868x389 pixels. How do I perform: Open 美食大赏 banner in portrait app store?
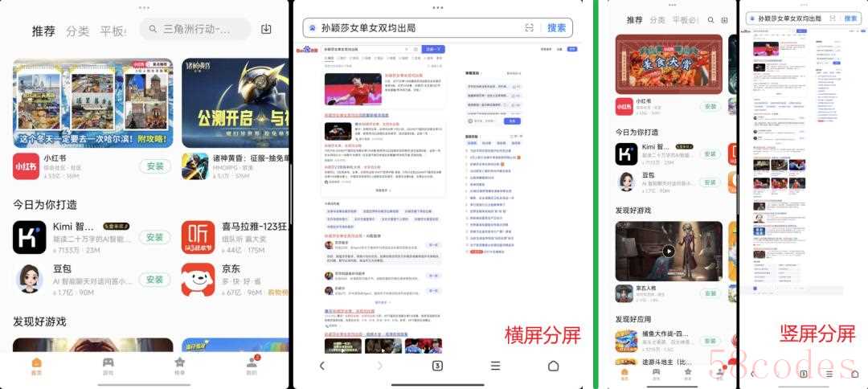tap(669, 64)
